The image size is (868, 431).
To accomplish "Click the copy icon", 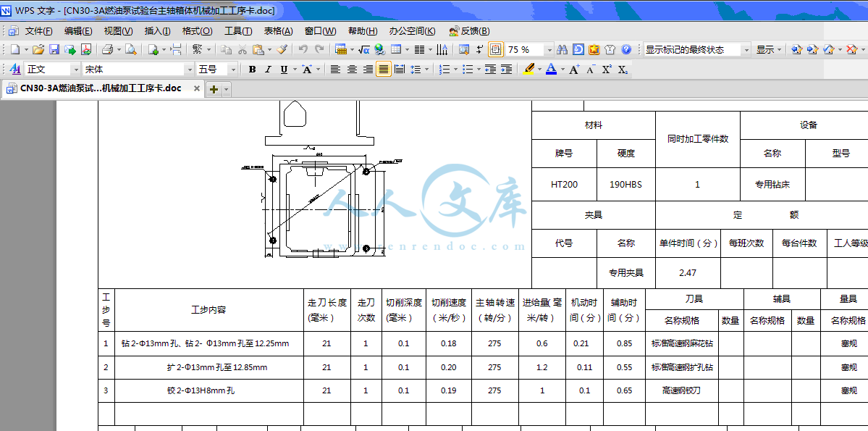I will (x=226, y=50).
